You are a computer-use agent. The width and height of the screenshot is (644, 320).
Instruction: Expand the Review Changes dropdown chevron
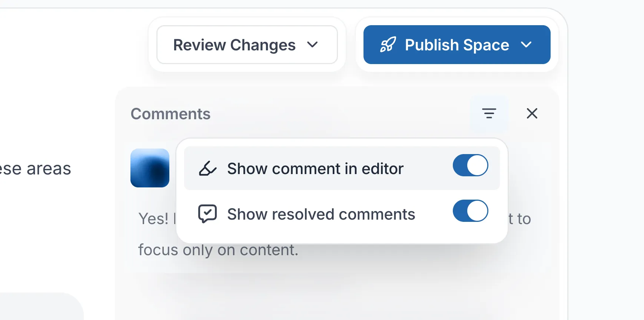click(x=312, y=45)
